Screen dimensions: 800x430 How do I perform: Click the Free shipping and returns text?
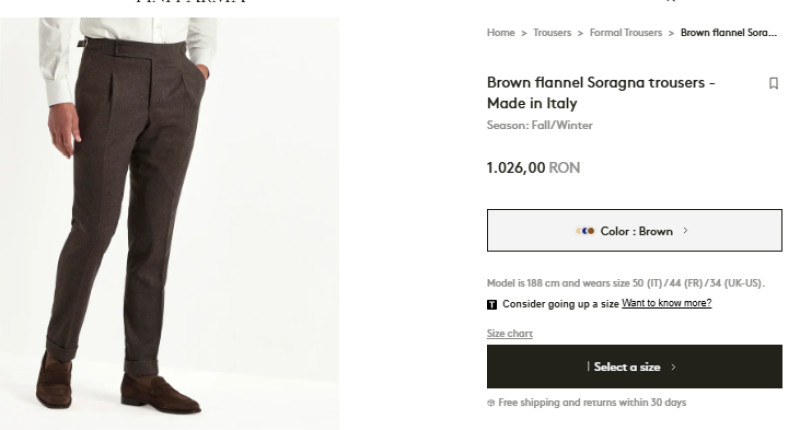592,403
